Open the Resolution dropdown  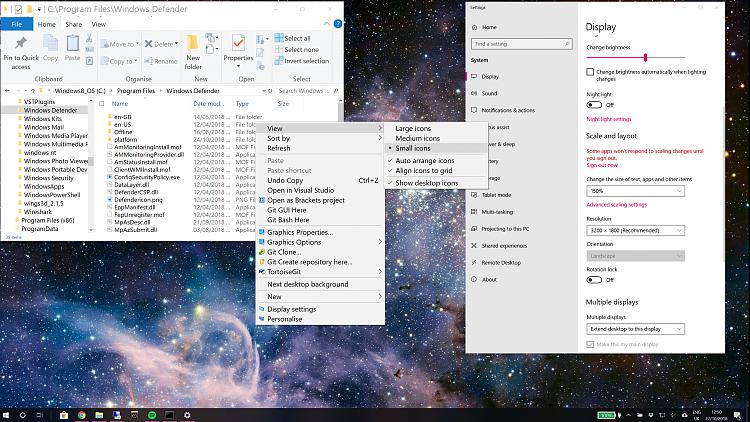635,230
